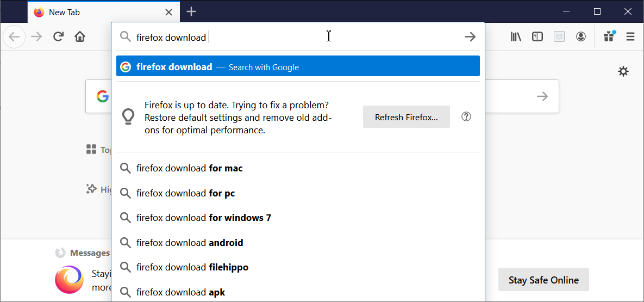The image size is (644, 302).
Task: Toggle the sidebar view icon
Action: point(537,37)
